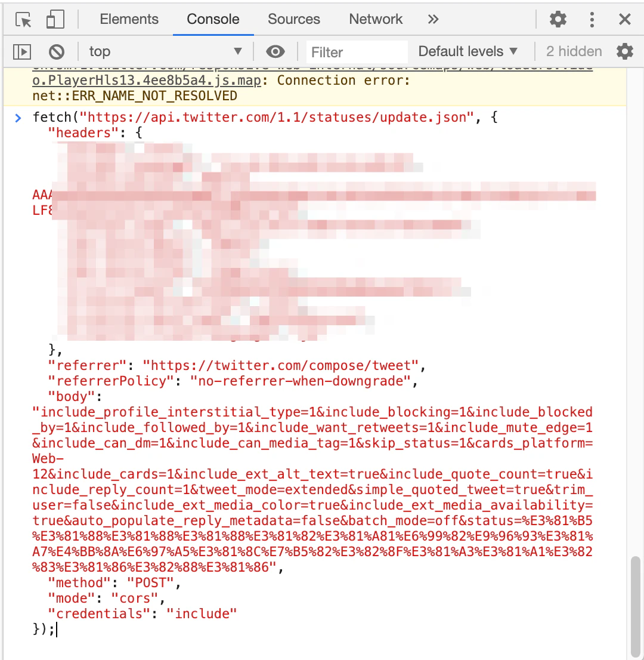The width and height of the screenshot is (644, 660).
Task: Click the "https://twitter.com/compose/tweet" value
Action: tap(281, 365)
